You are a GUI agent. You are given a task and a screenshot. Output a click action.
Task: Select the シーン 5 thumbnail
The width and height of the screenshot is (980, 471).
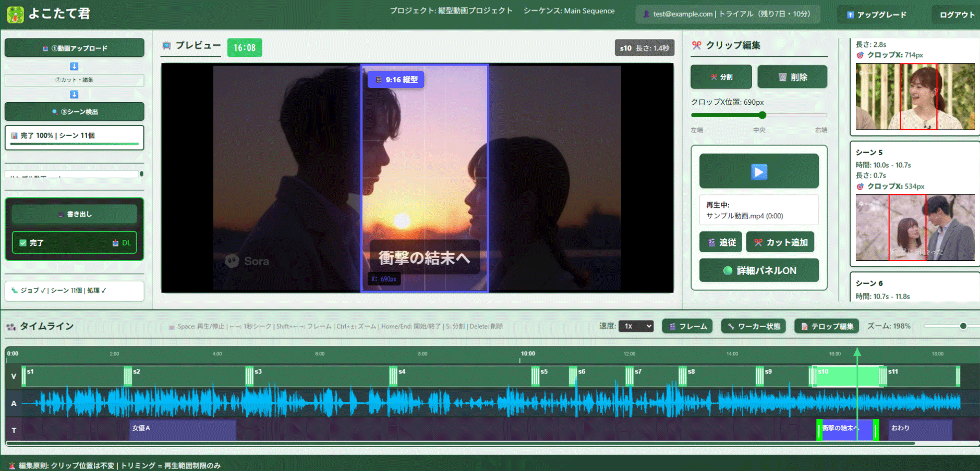point(914,227)
